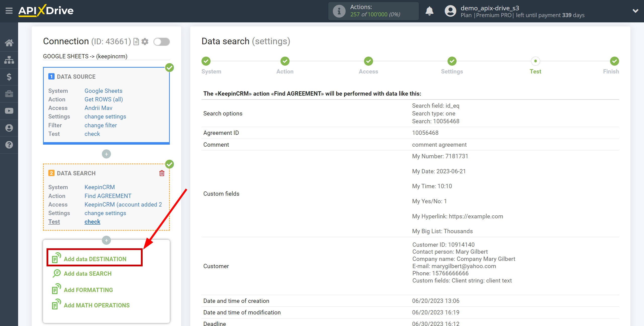Click the actions info icon
Screen dimensions: 644x326
point(339,11)
